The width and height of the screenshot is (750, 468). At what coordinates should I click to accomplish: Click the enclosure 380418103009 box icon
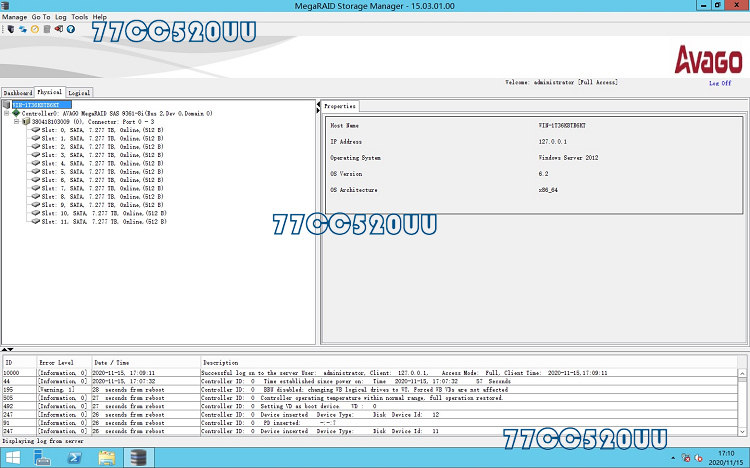tap(26, 122)
